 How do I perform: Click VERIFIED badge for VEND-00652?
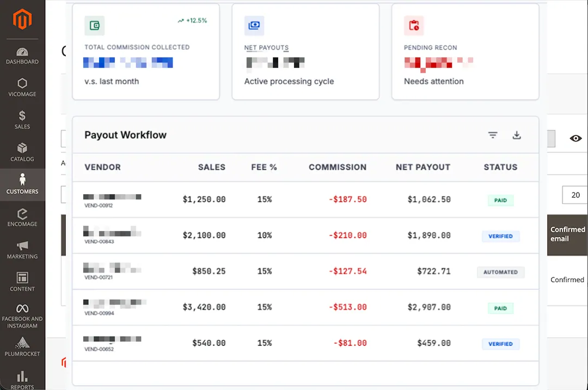tap(501, 344)
